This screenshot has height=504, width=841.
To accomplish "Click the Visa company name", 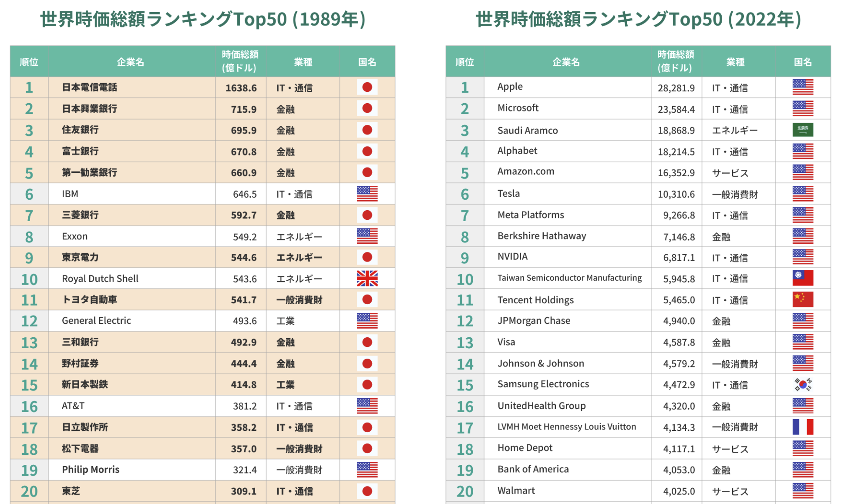I will [x=506, y=342].
